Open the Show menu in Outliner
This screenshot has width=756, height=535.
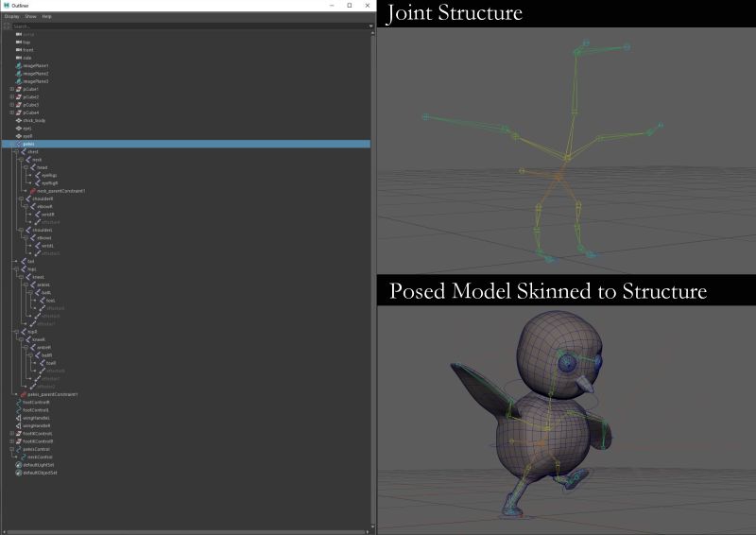pyautogui.click(x=30, y=16)
